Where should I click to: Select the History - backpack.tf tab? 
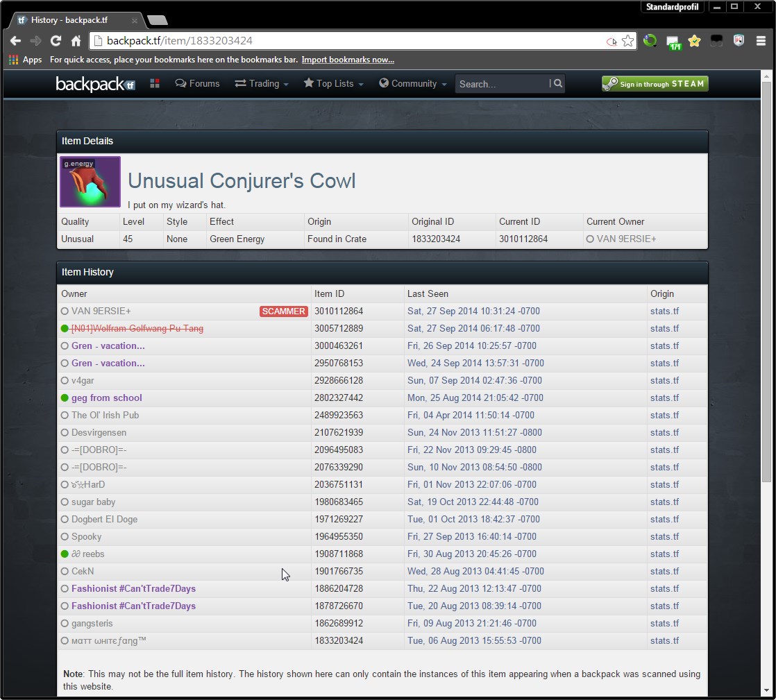(77, 20)
